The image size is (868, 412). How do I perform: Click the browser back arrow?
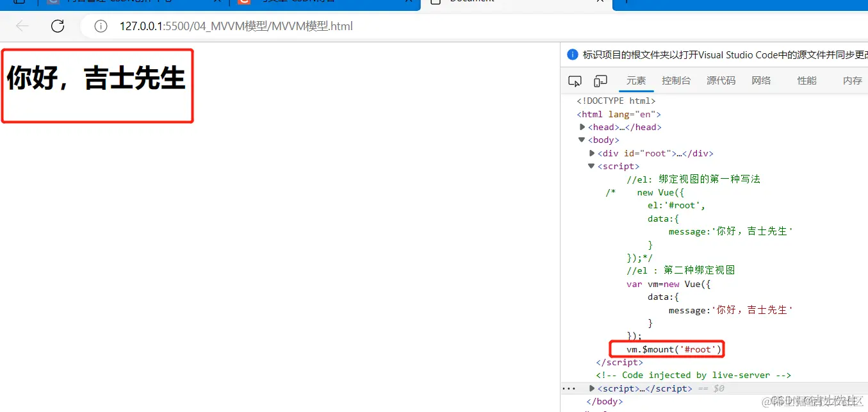23,26
